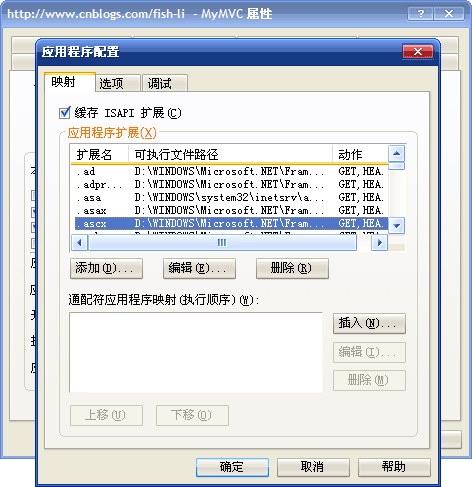The width and height of the screenshot is (472, 487).
Task: Select the highlighted .ascx extension row
Action: [231, 223]
